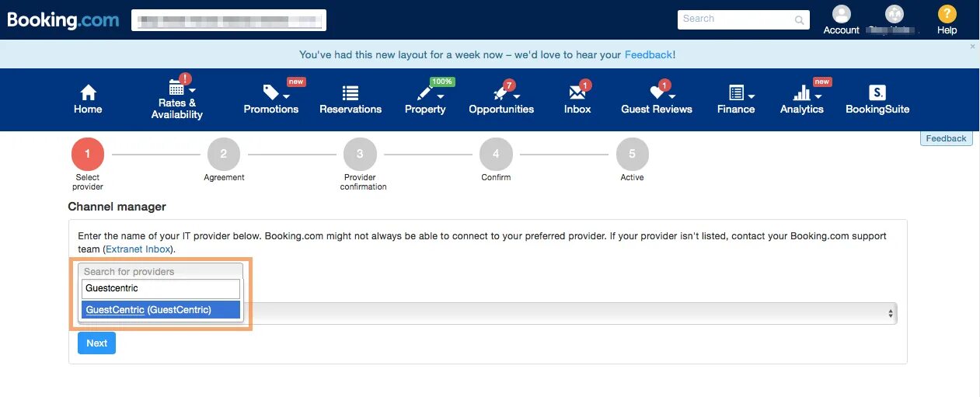The width and height of the screenshot is (980, 397).
Task: Click the red alert badge on Rates
Action: coord(185,78)
